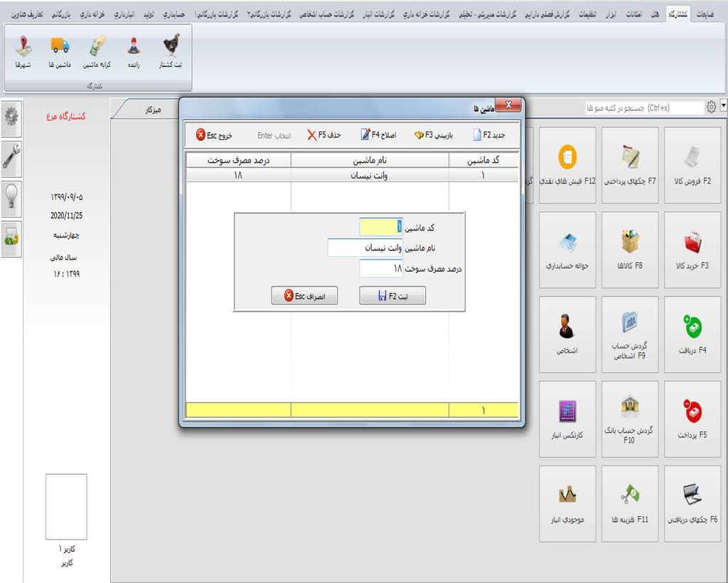Click the درصد مصرف سوخت column header
The image size is (728, 583).
click(x=239, y=160)
